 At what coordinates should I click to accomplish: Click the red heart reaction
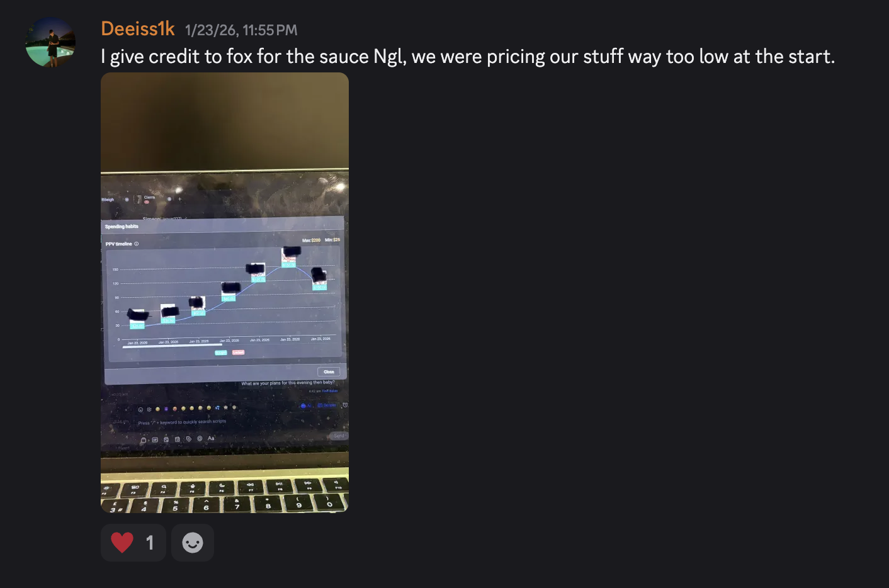[x=133, y=542]
